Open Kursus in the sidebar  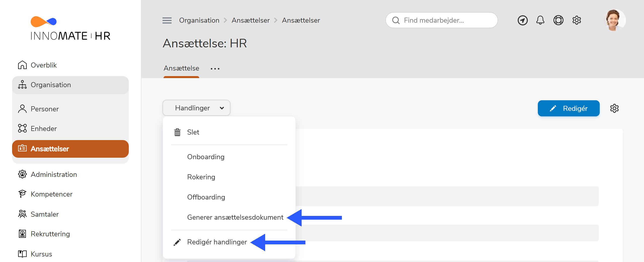click(x=70, y=254)
